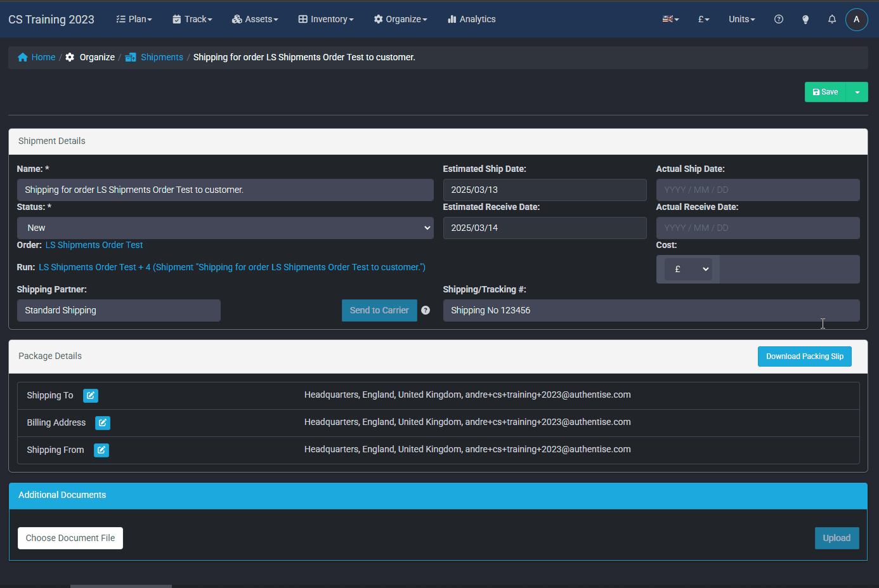Click the Actual Ship Date field

[757, 190]
